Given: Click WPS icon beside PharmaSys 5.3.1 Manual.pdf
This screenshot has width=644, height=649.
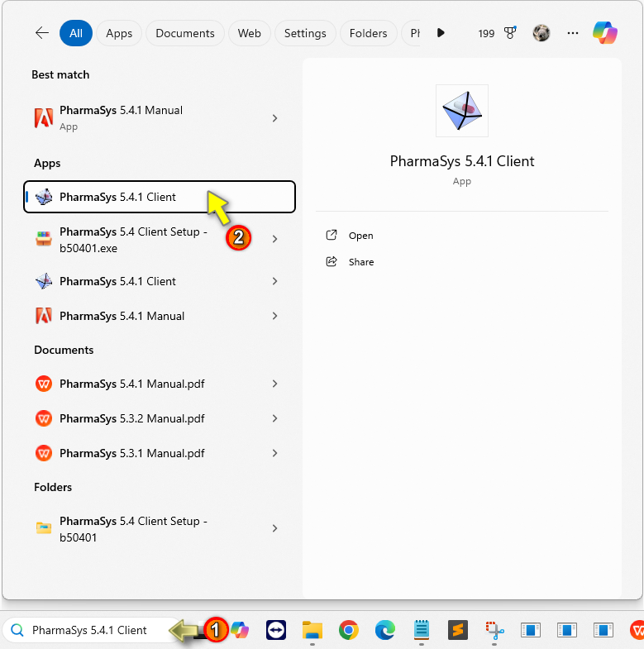Looking at the screenshot, I should [x=44, y=453].
